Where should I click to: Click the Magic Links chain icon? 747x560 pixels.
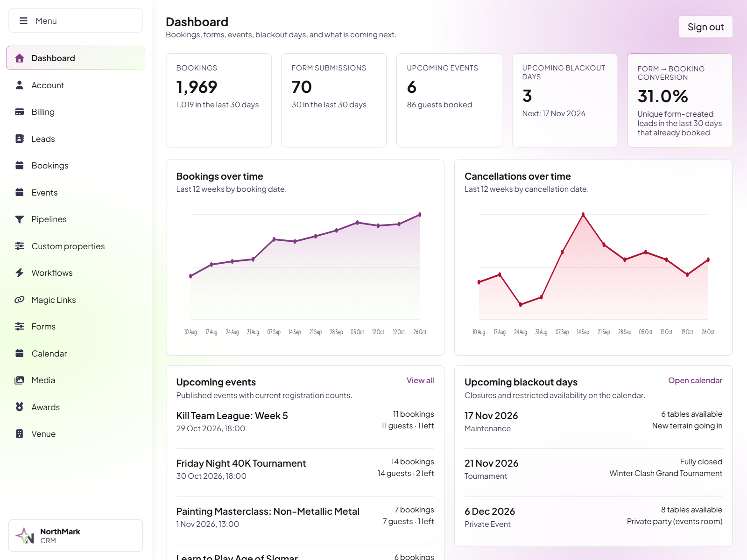pos(19,300)
